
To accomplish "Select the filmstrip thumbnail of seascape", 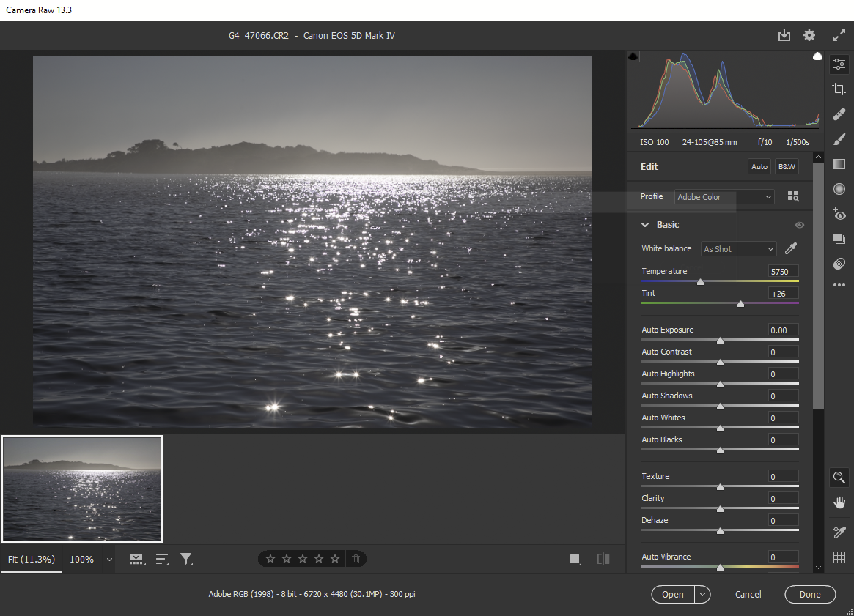I will pyautogui.click(x=82, y=489).
